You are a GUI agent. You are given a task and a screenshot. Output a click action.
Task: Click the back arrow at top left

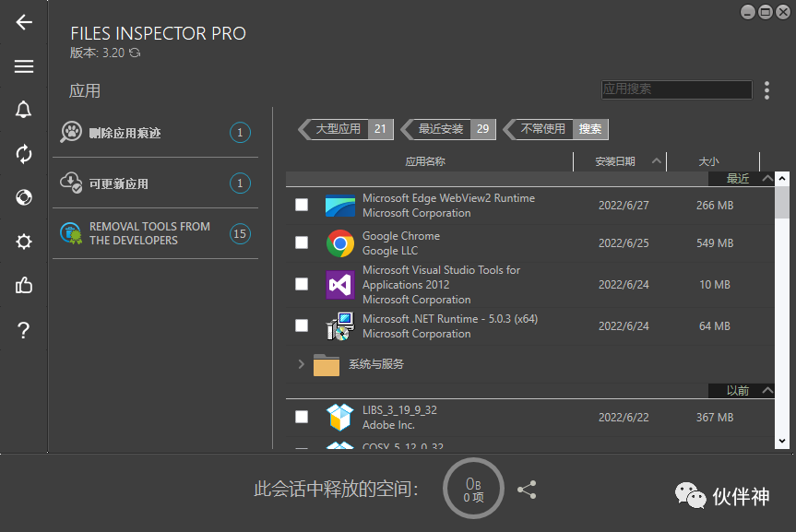point(23,23)
